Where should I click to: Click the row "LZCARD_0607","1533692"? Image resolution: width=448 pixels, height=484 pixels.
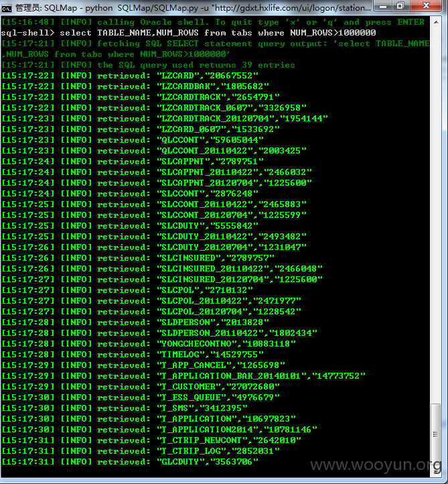[140, 129]
